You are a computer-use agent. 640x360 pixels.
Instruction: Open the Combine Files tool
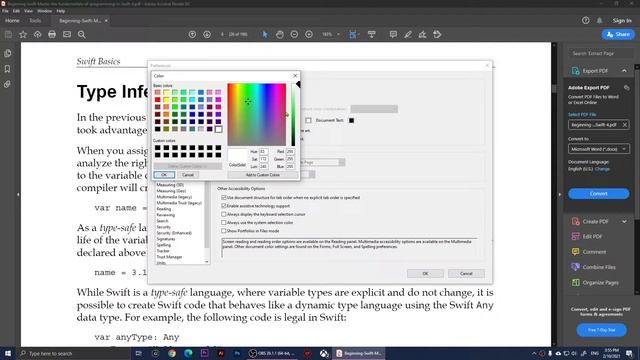pyautogui.click(x=599, y=267)
